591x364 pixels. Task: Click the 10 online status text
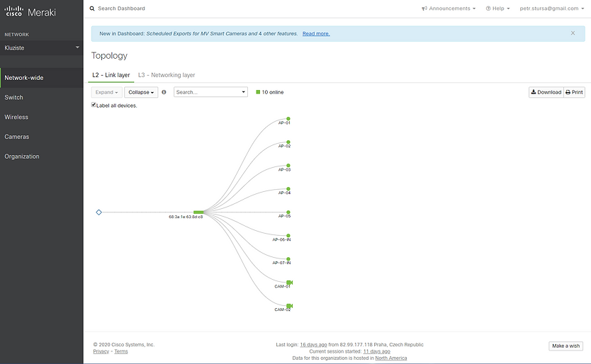click(x=273, y=92)
